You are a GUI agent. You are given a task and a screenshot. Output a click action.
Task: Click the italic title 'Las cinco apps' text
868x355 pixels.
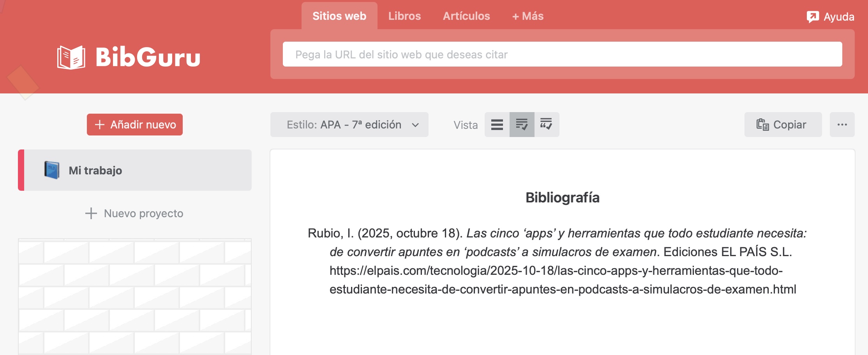[568, 243]
